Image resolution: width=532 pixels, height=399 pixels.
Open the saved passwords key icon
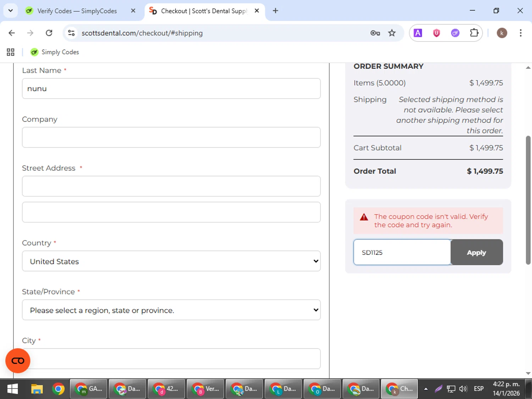point(375,33)
